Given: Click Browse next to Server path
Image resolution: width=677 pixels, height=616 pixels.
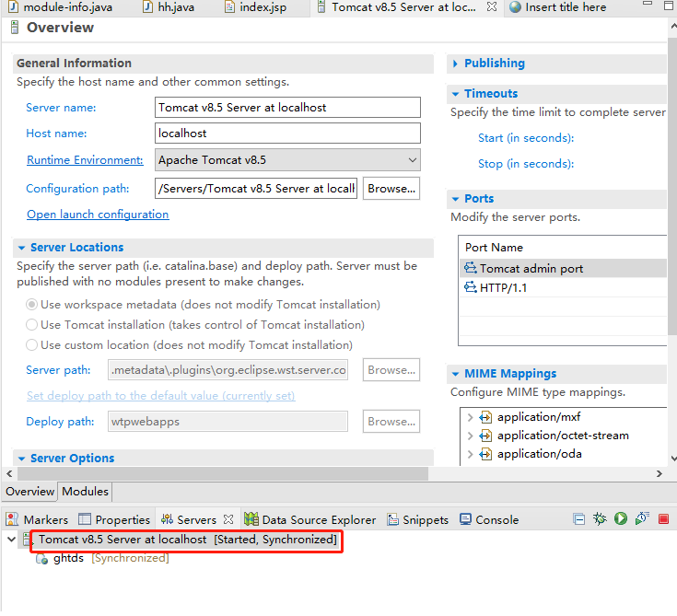Looking at the screenshot, I should click(x=391, y=370).
